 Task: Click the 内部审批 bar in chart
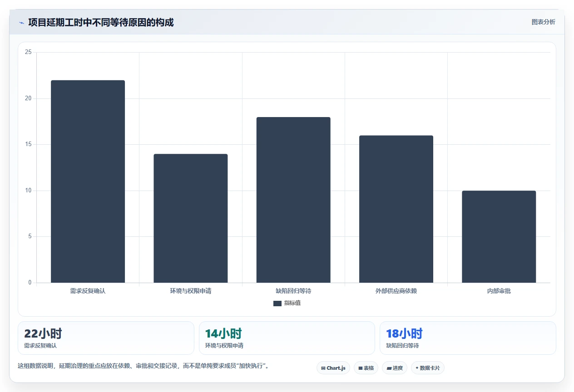499,237
